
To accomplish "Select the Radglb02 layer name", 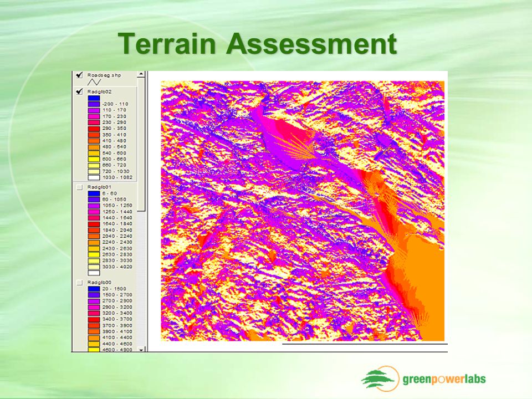I will click(99, 91).
